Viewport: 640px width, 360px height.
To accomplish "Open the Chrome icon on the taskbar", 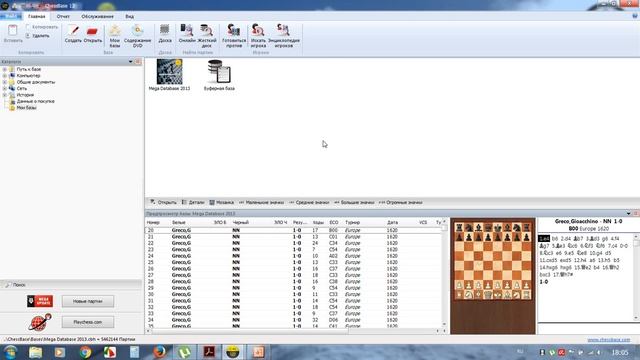I will pos(85,352).
